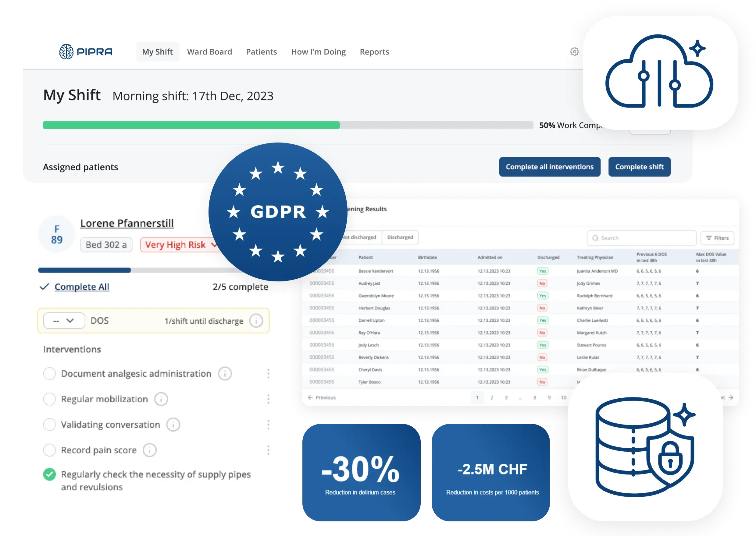Click the green work completion progress bar

[191, 125]
